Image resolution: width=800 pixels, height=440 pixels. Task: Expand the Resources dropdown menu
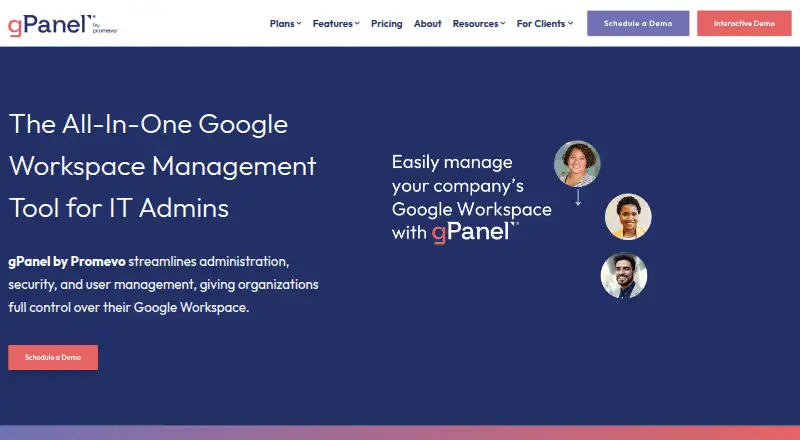point(479,23)
